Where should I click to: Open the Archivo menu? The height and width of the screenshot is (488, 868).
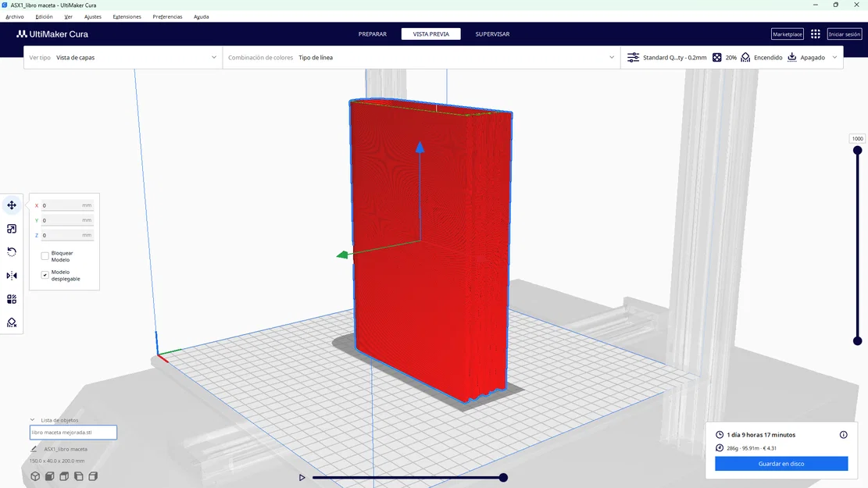tap(15, 16)
